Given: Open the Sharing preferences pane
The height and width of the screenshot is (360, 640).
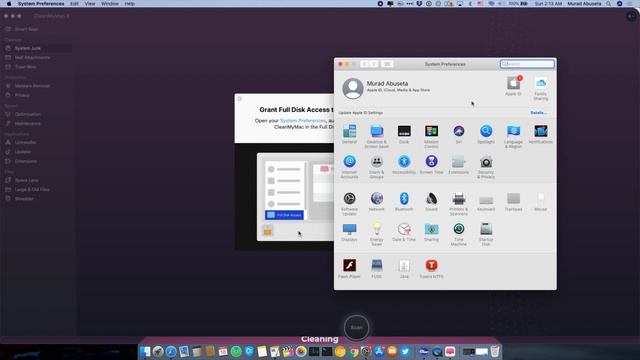Looking at the screenshot, I should [431, 232].
